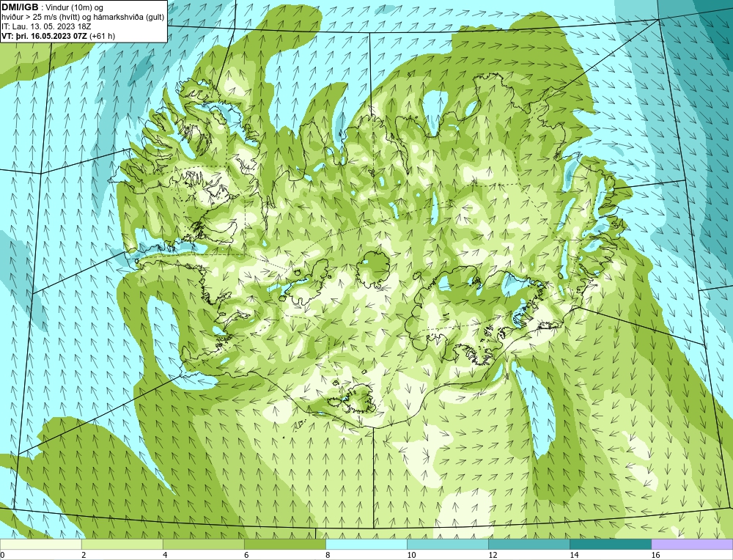Click the 8–10 m/s legend color swatch
This screenshot has width=733, height=560.
tap(366, 545)
